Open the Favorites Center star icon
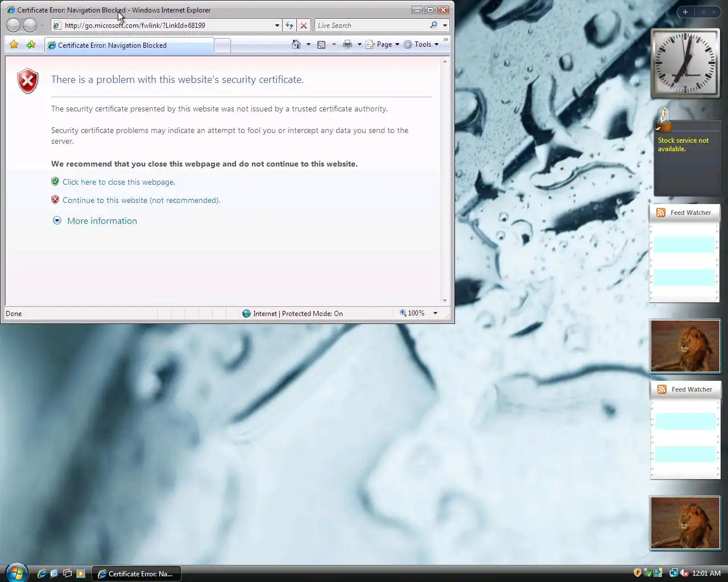Viewport: 728px width, 582px height. pos(14,44)
